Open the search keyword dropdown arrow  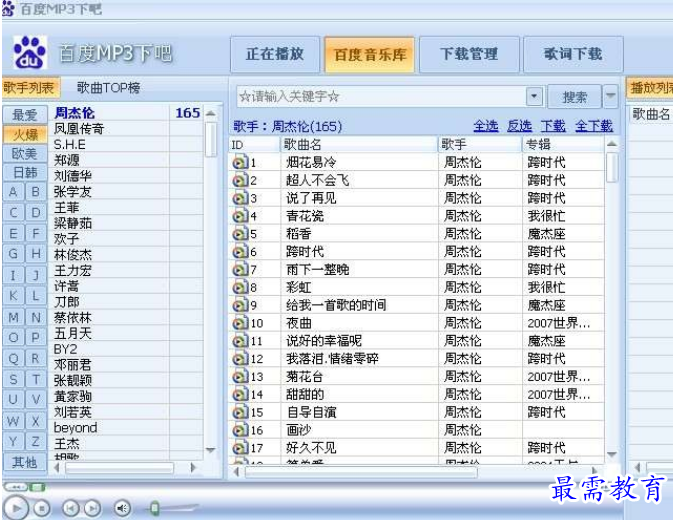pyautogui.click(x=534, y=96)
